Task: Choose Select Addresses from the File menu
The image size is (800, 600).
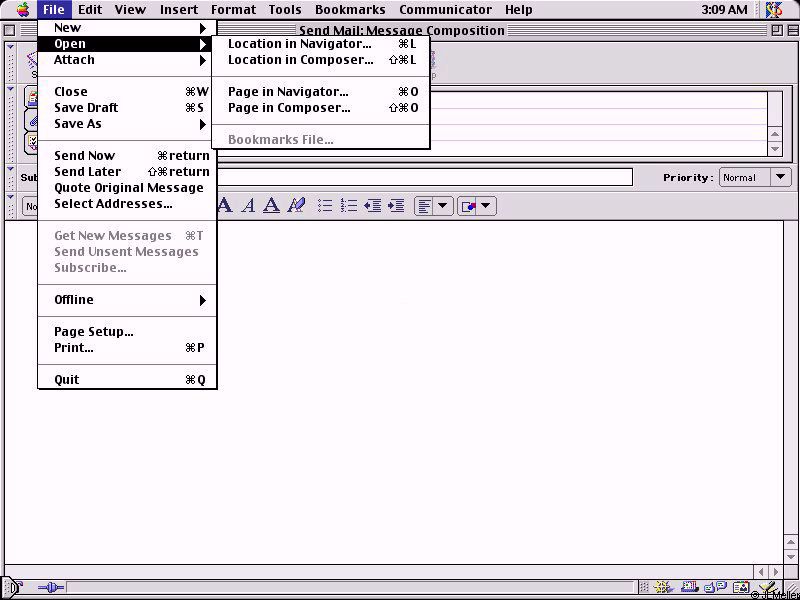Action: [x=128, y=204]
